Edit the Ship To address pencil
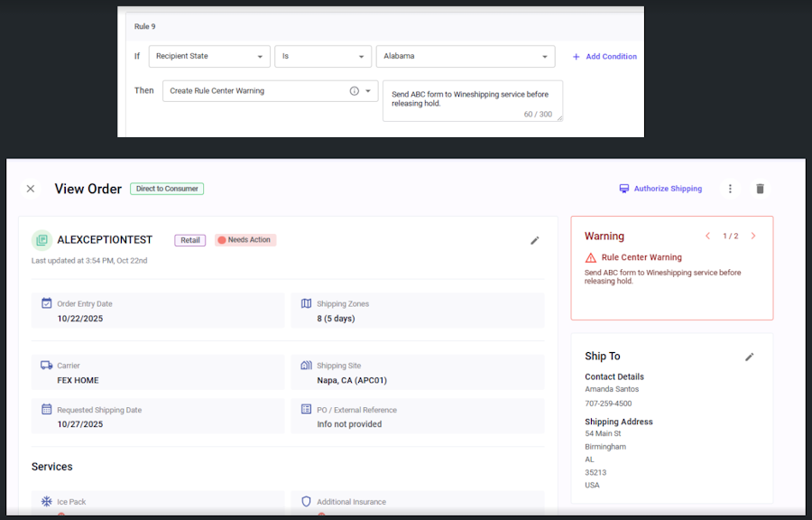This screenshot has width=812, height=520. click(x=749, y=357)
